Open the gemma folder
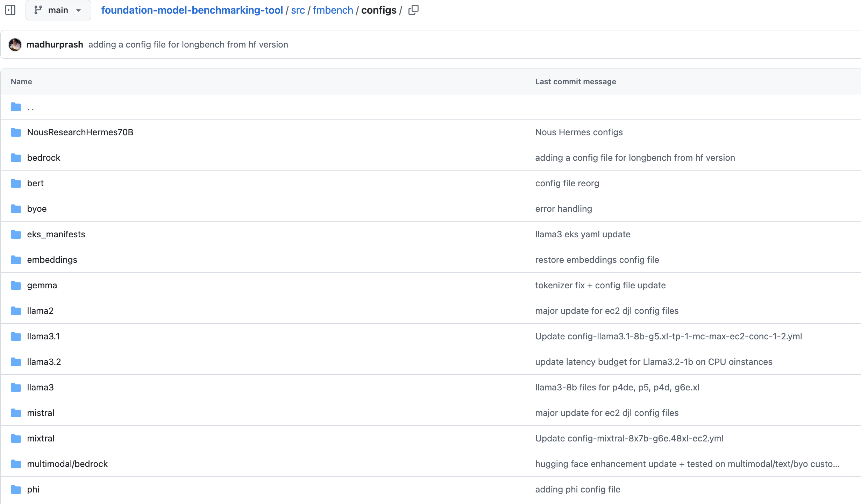This screenshot has width=861, height=504. coord(42,285)
